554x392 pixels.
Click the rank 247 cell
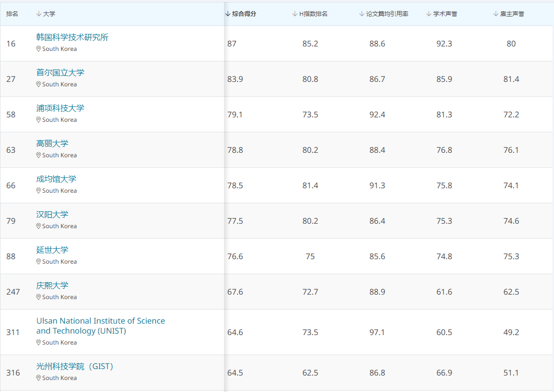[x=13, y=292]
